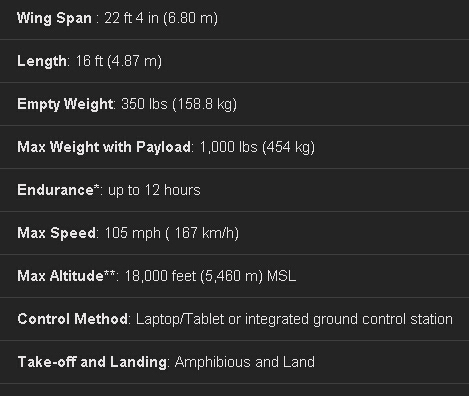Click the Length label
Viewport: 469px width, 396px height.
pos(42,61)
